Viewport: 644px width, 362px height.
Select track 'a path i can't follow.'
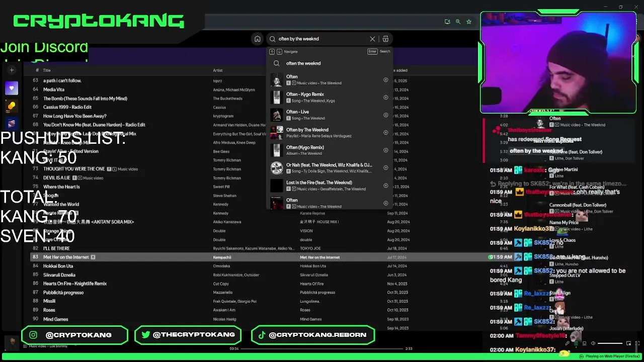pos(62,80)
